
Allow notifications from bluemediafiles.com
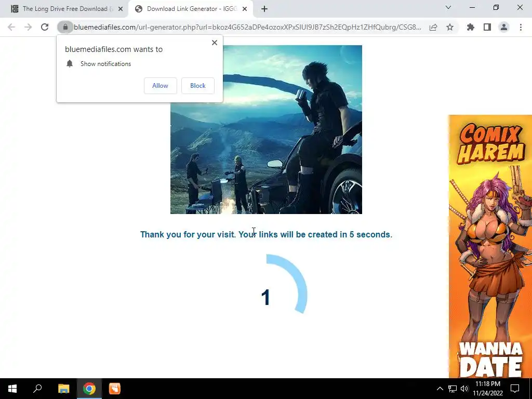161,86
